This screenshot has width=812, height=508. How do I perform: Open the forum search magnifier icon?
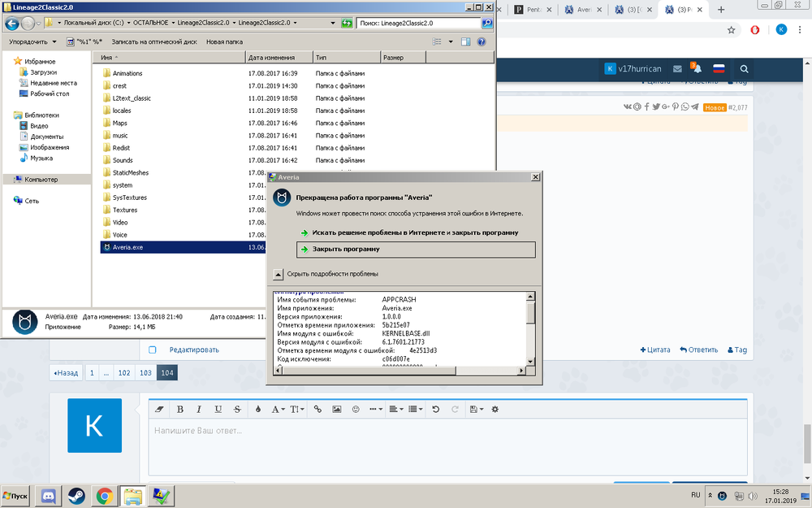pos(744,69)
